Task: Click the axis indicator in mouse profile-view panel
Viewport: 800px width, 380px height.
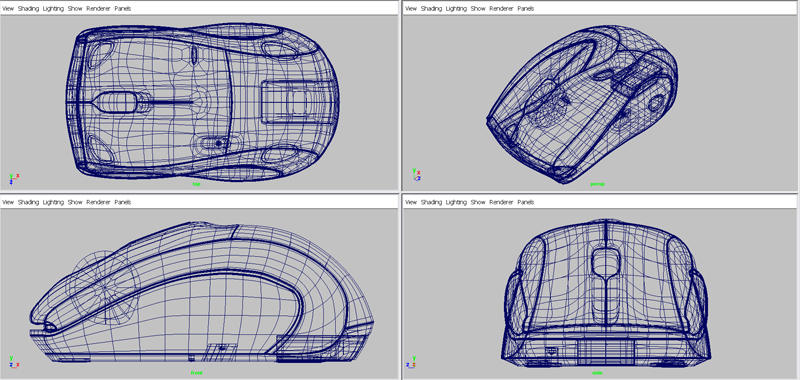Action: 14,362
